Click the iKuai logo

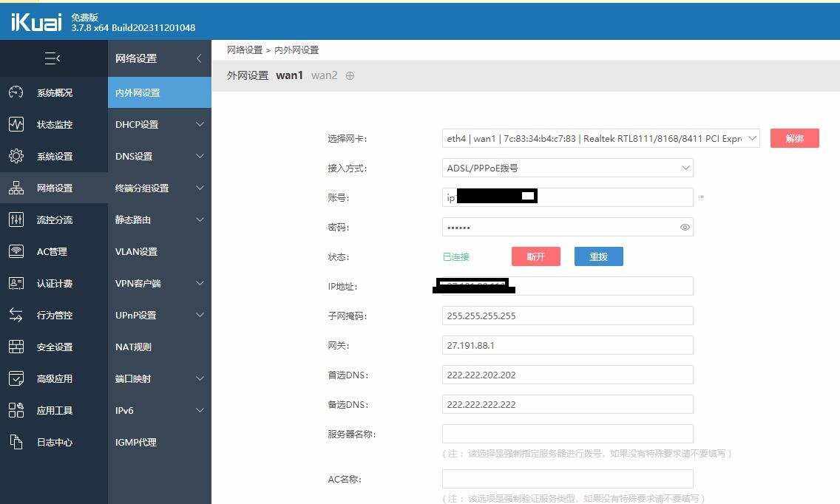tap(36, 22)
